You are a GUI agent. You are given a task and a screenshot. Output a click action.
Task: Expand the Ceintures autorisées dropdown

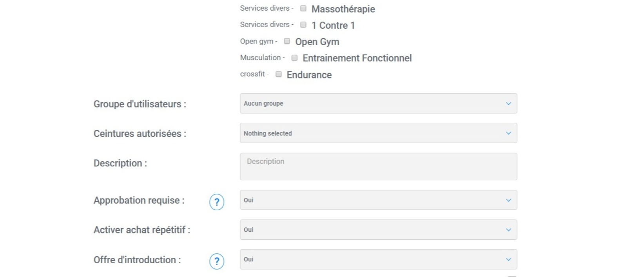point(378,133)
